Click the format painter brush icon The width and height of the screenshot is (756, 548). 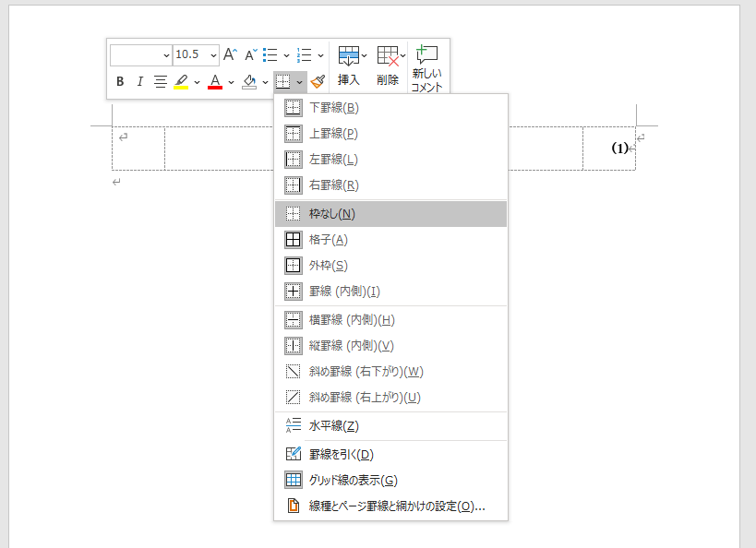[318, 81]
